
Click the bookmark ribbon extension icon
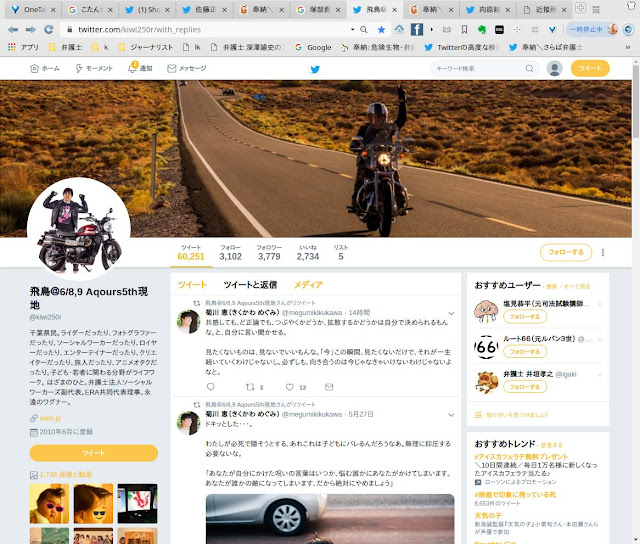tap(464, 29)
